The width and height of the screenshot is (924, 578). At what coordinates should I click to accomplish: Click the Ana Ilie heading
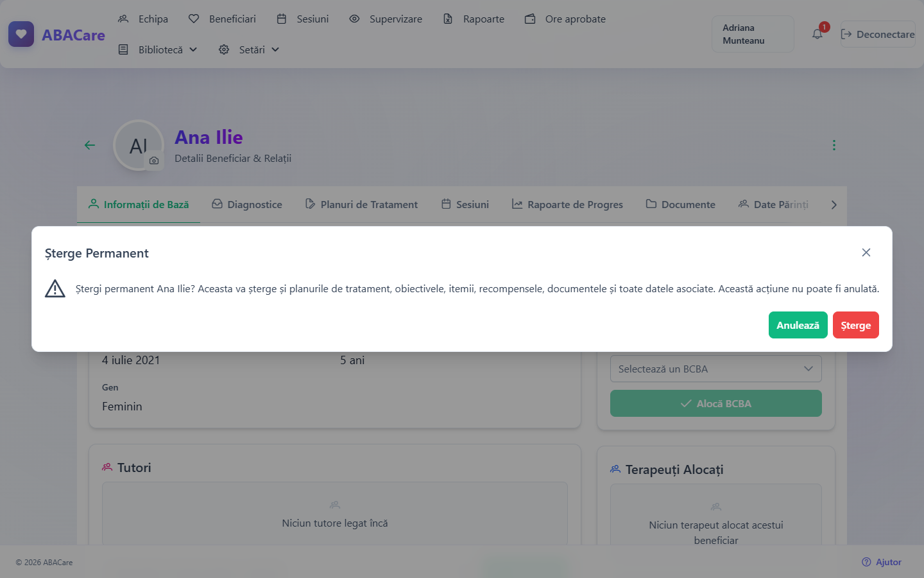tap(209, 137)
